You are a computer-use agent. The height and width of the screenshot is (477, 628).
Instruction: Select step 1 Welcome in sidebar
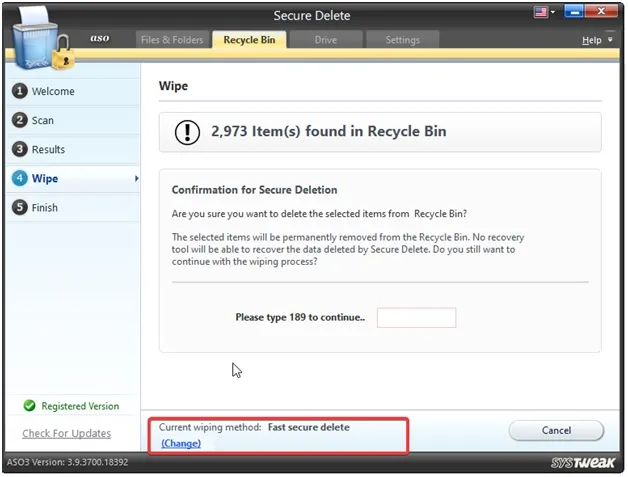73,91
